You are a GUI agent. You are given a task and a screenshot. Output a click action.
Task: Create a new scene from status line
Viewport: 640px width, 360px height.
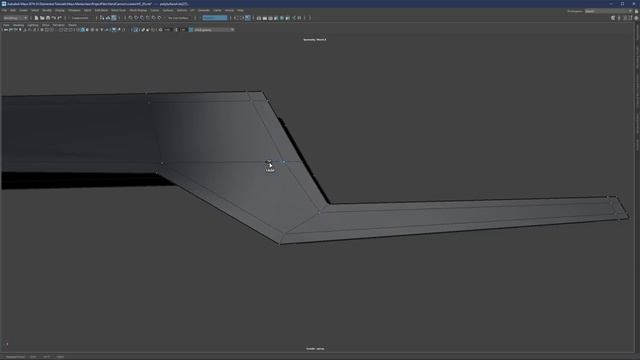[36, 18]
